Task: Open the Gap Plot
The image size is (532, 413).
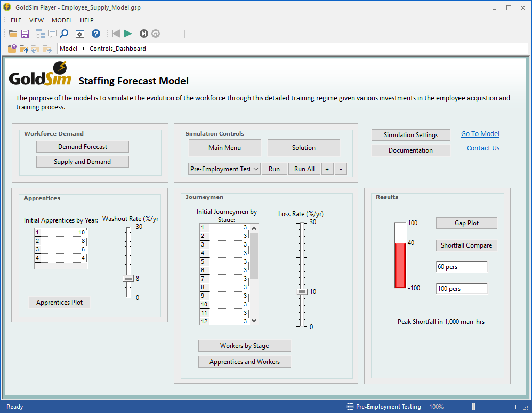Action: (x=466, y=223)
